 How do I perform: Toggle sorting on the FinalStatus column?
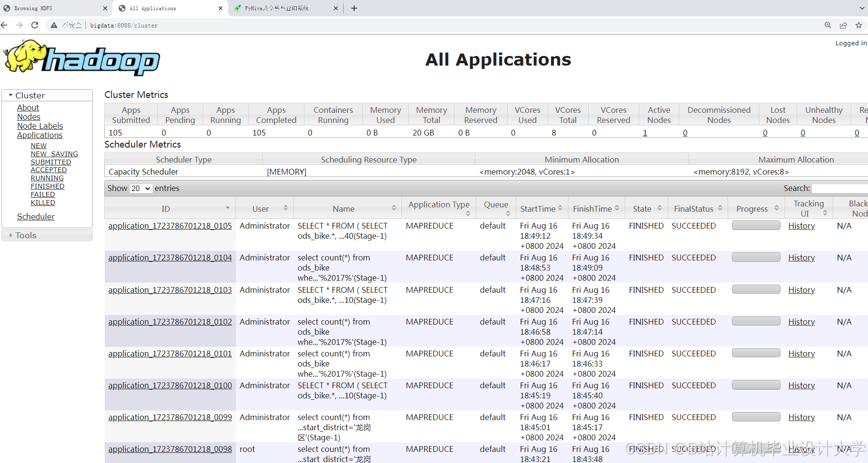693,208
